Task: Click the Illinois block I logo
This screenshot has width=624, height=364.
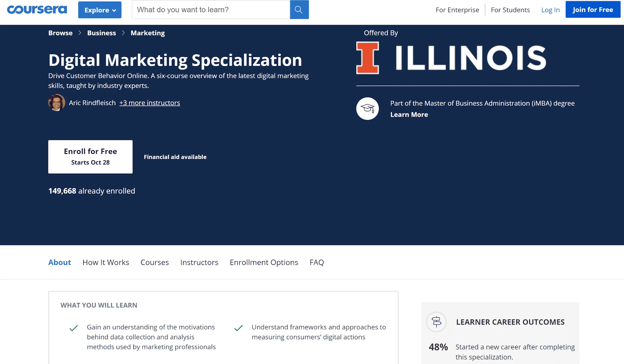Action: point(367,58)
